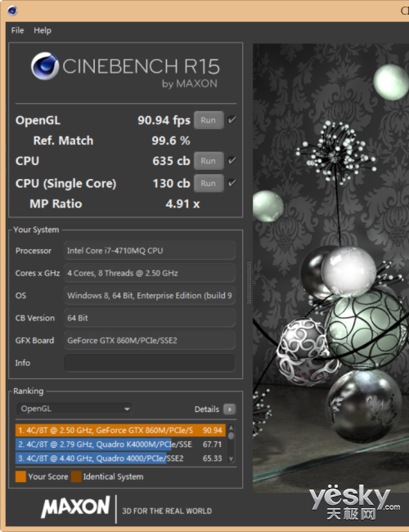Select ranking entry 2 Quadro K4000M

tap(120, 444)
